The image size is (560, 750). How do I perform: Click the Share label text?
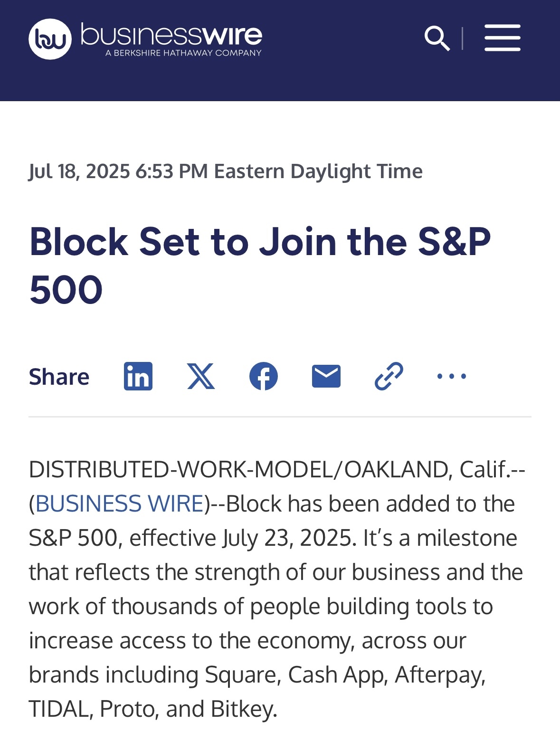[59, 377]
